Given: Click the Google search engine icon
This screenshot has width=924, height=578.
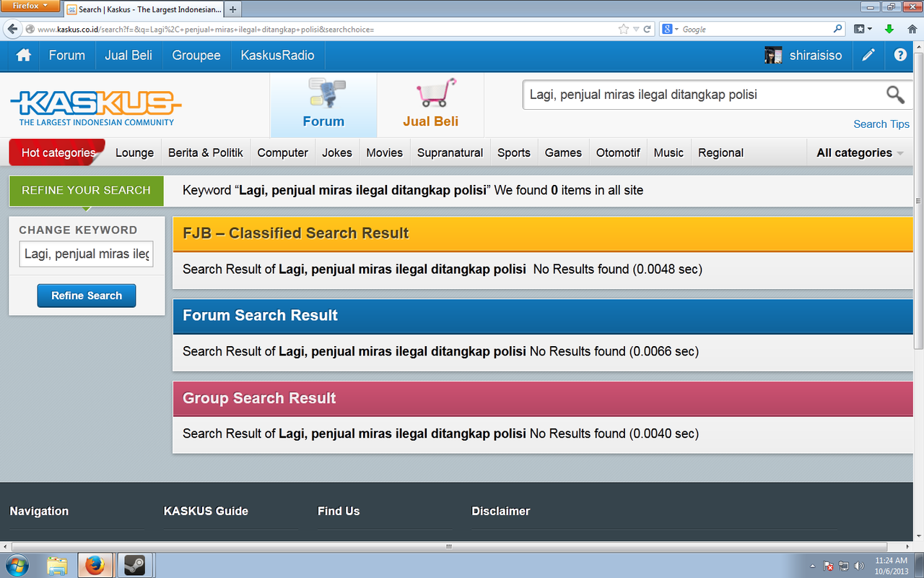Looking at the screenshot, I should [x=668, y=30].
